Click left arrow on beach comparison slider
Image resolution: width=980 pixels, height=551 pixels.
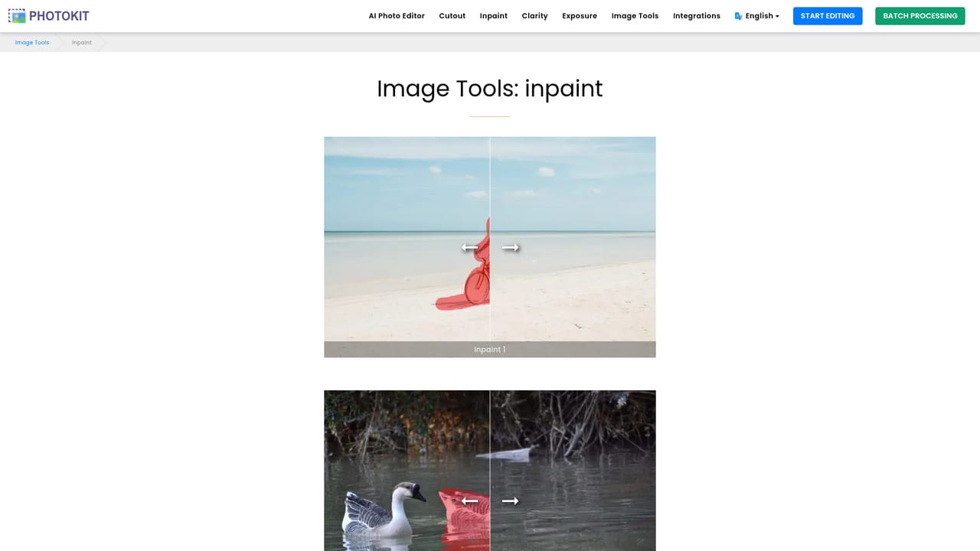pos(469,247)
